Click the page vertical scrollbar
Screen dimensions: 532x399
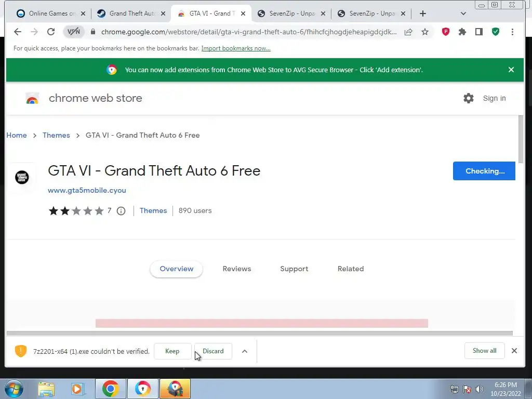point(521,139)
